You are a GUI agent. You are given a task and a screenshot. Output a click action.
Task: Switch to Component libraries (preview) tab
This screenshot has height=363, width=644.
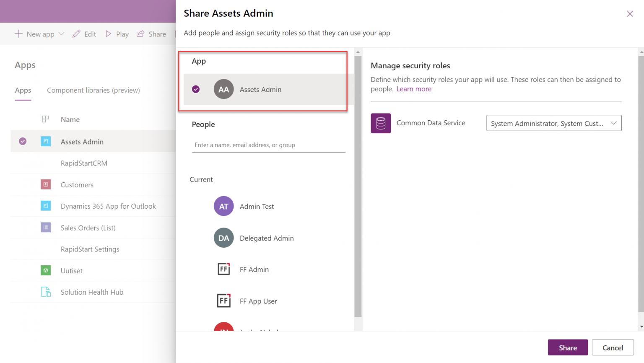tap(93, 90)
